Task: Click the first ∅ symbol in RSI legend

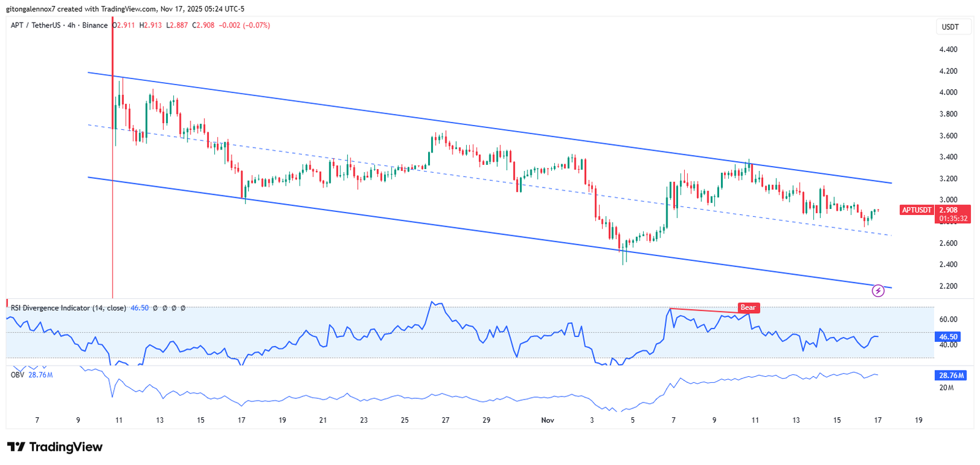Action: (156, 308)
